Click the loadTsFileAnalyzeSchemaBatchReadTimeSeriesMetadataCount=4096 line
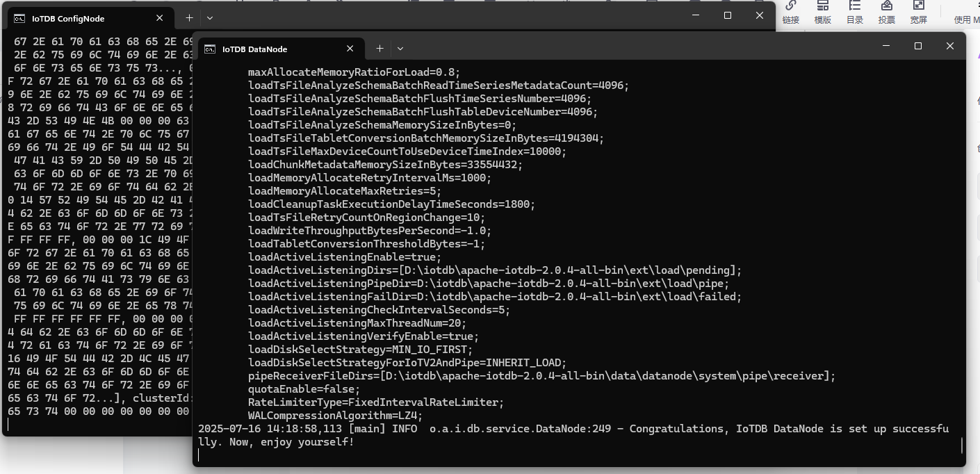Image resolution: width=980 pixels, height=474 pixels. tap(439, 85)
